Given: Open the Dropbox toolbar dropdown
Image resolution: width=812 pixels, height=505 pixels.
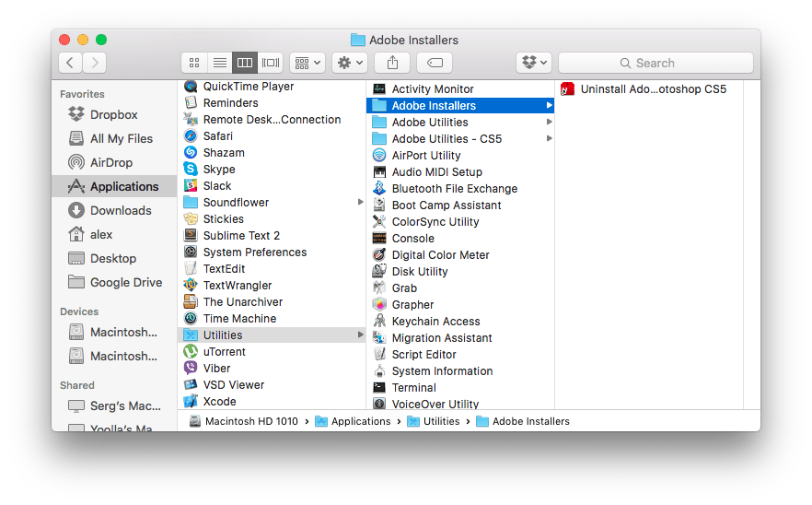Looking at the screenshot, I should [534, 63].
